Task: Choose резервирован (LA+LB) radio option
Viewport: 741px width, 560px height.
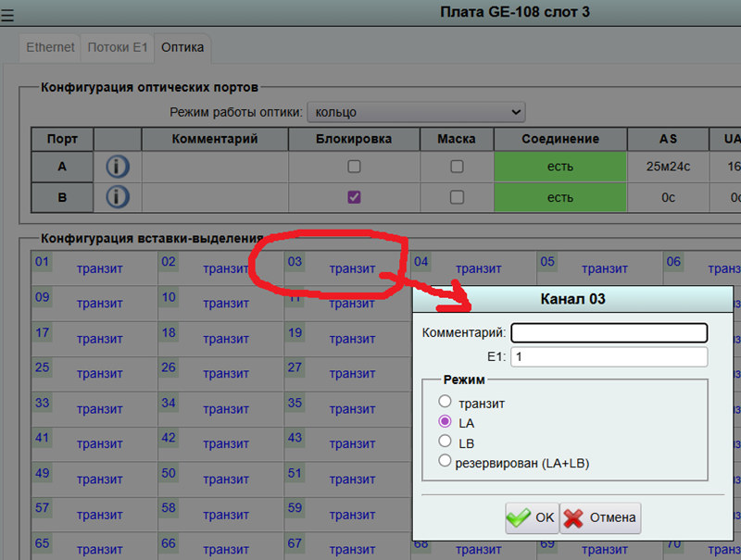Action: (446, 461)
